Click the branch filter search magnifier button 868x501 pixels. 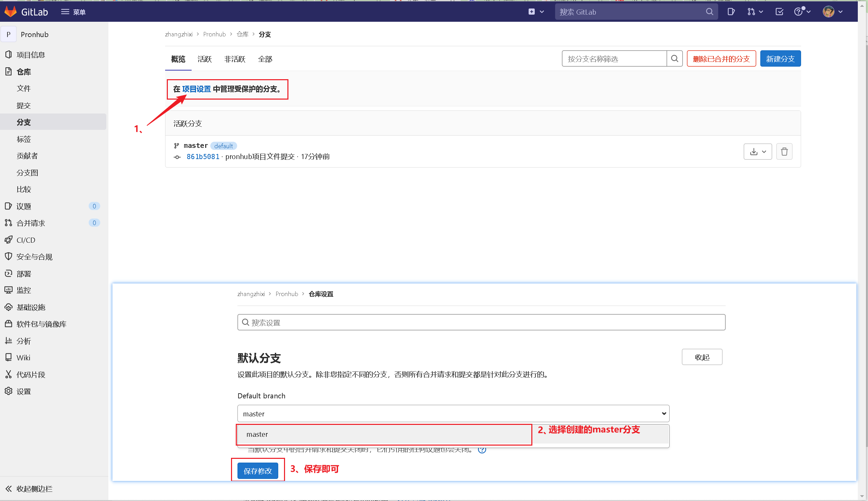coord(674,59)
